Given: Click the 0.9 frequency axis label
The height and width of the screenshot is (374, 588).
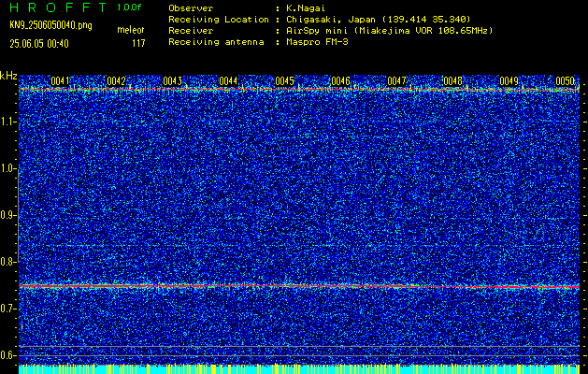Looking at the screenshot, I should pyautogui.click(x=8, y=215).
